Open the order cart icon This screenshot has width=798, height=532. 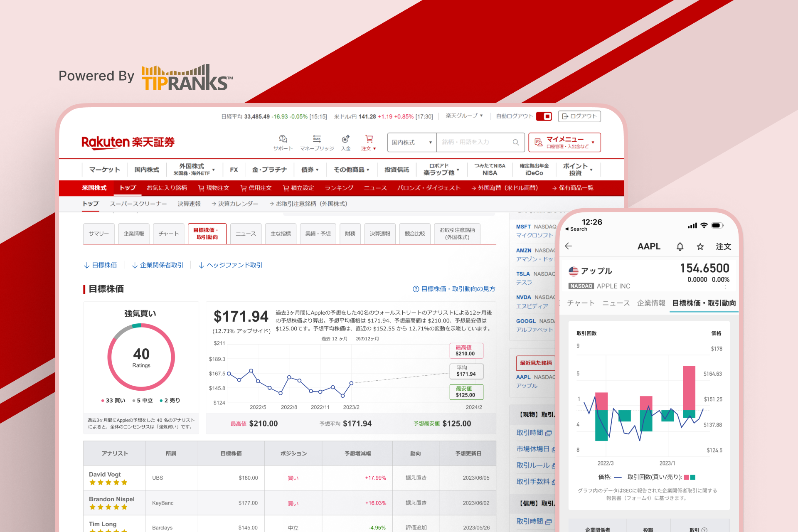pos(369,139)
